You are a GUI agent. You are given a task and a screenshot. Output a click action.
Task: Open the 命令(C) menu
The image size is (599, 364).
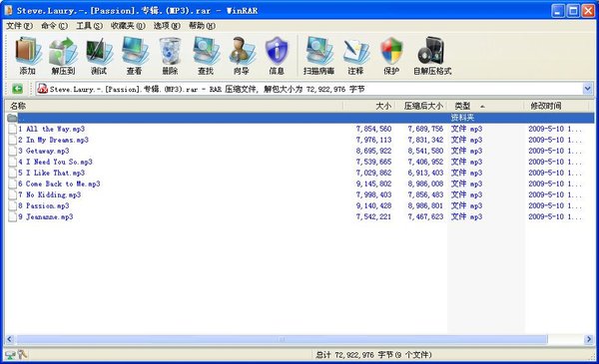click(54, 26)
